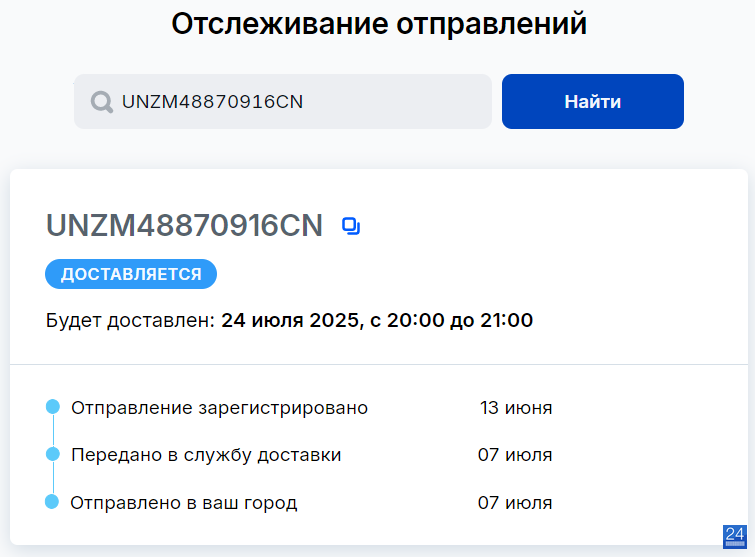Copy tracking number with copy icon
Image resolution: width=755 pixels, height=557 pixels.
click(x=351, y=226)
